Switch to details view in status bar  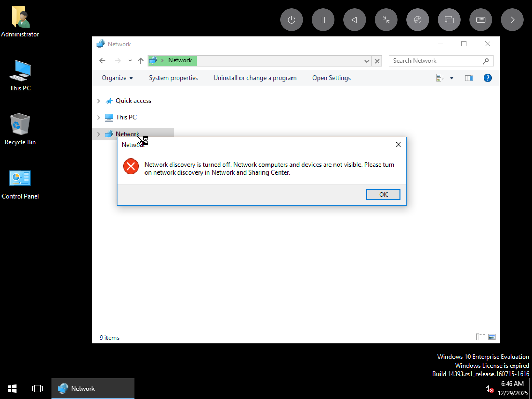pyautogui.click(x=480, y=337)
